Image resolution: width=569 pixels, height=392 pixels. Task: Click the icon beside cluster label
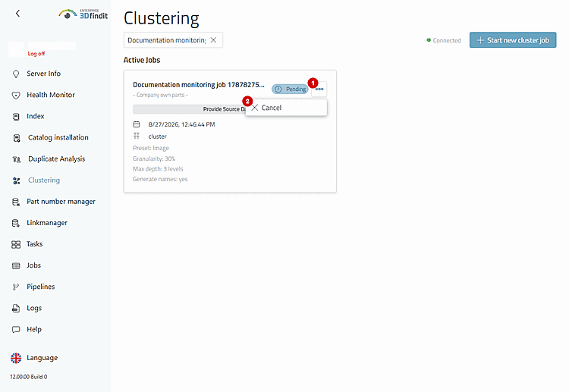click(x=137, y=136)
